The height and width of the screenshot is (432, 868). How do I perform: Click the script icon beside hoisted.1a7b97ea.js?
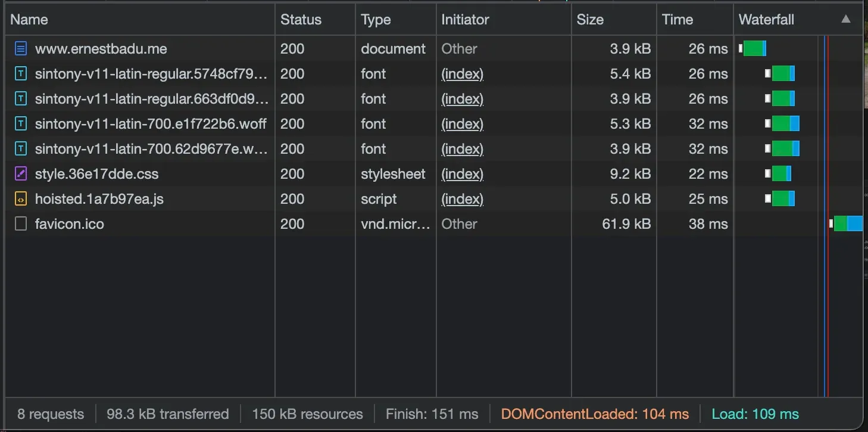[20, 198]
